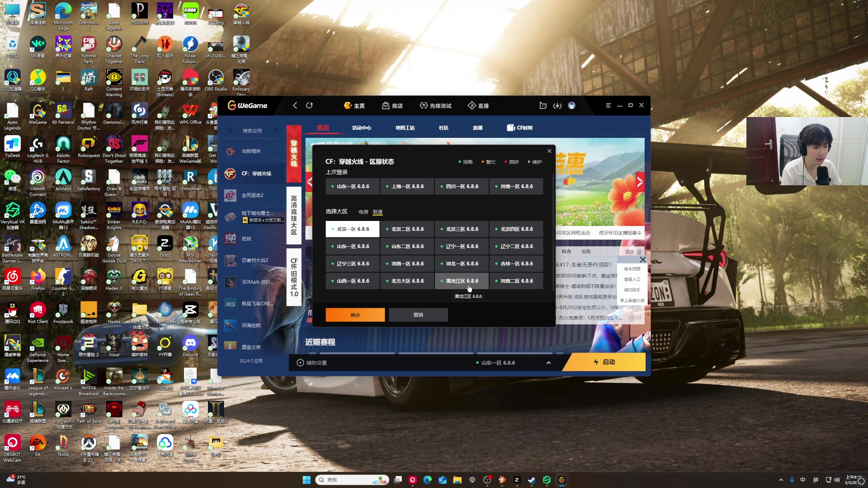Open the 主页 home tab in WeGame
This screenshot has height=488, width=868.
pos(354,106)
